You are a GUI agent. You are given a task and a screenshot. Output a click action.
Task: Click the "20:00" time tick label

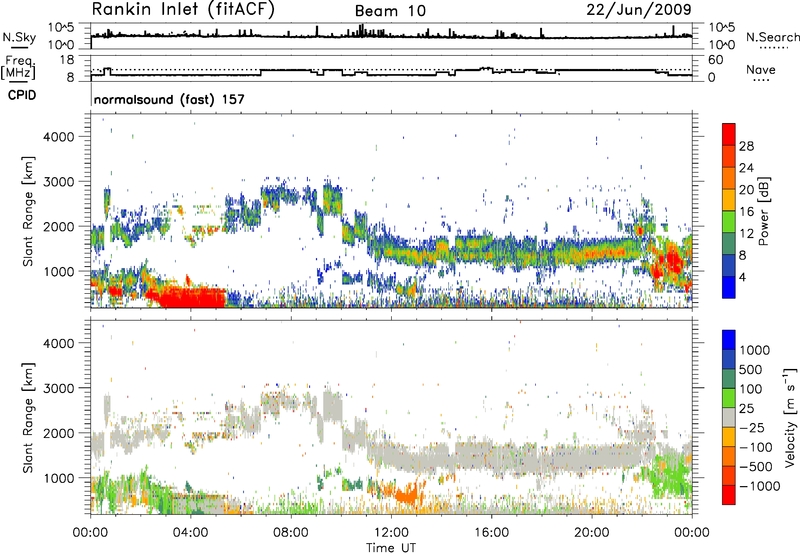pyautogui.click(x=591, y=533)
